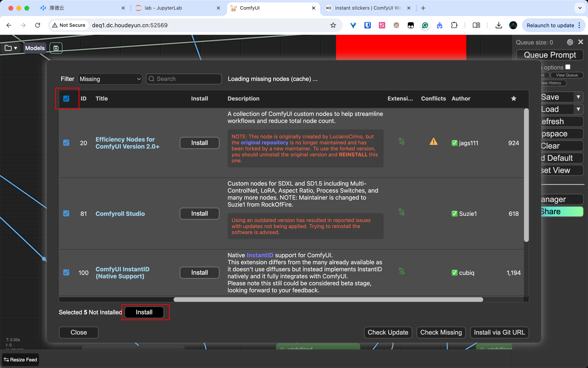Bookmark page with the star icon in address bar

(333, 25)
